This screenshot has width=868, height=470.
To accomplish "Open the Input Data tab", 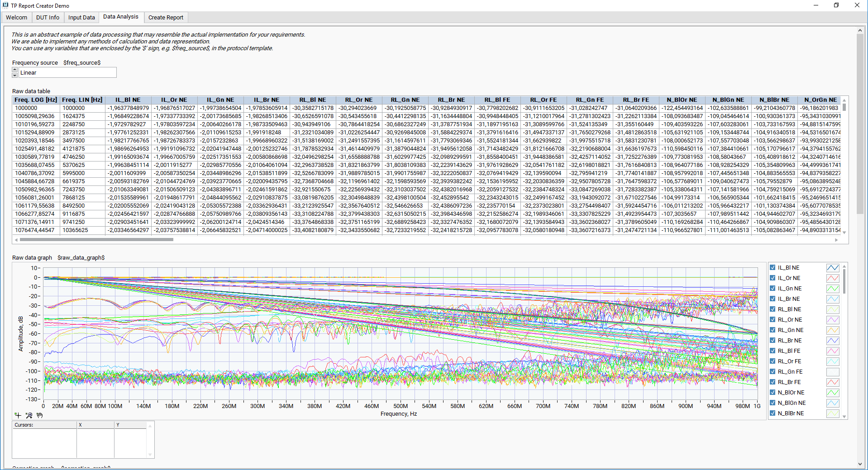I will point(81,17).
